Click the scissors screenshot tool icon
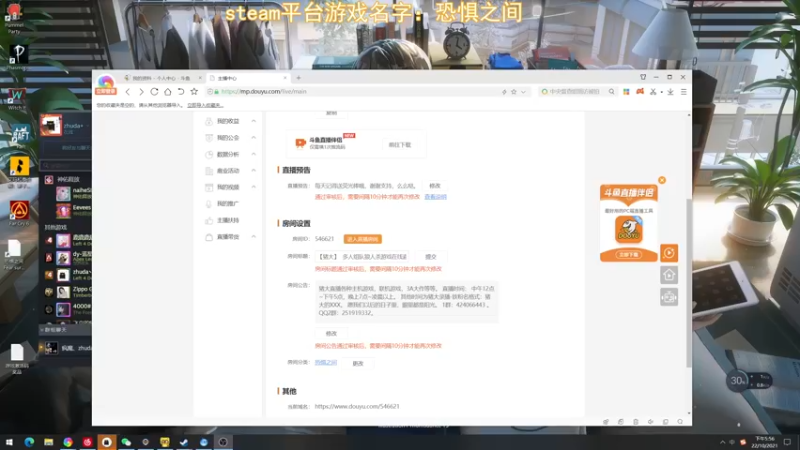The height and width of the screenshot is (450, 800). [x=653, y=92]
